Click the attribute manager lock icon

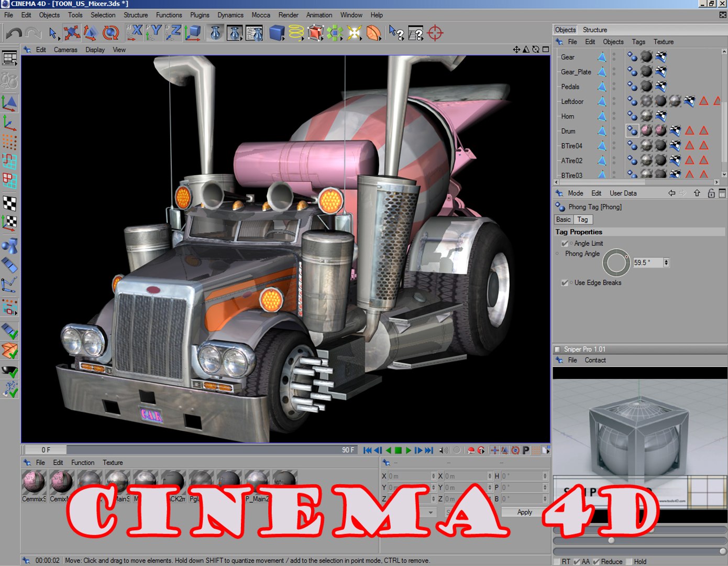coord(711,193)
